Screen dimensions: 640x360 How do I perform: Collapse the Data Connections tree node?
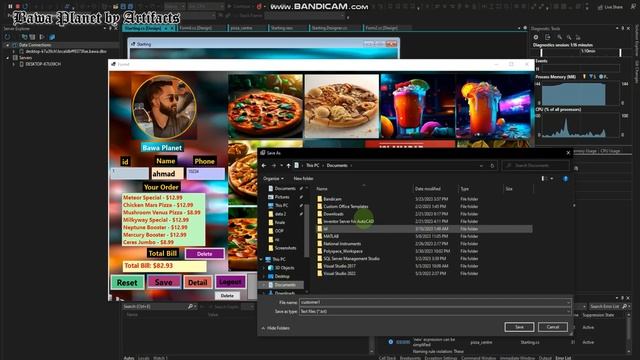click(7, 45)
